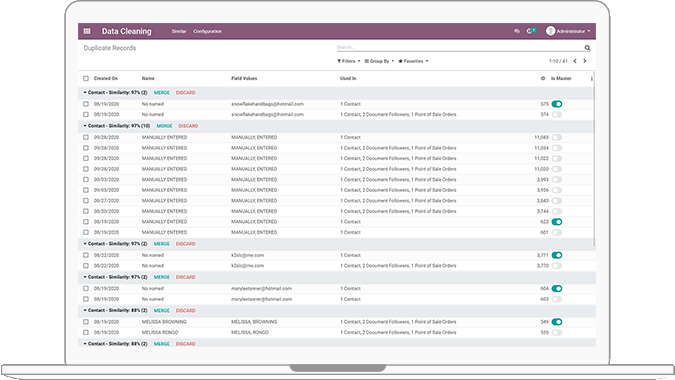Open the Filters dropdown

[349, 61]
